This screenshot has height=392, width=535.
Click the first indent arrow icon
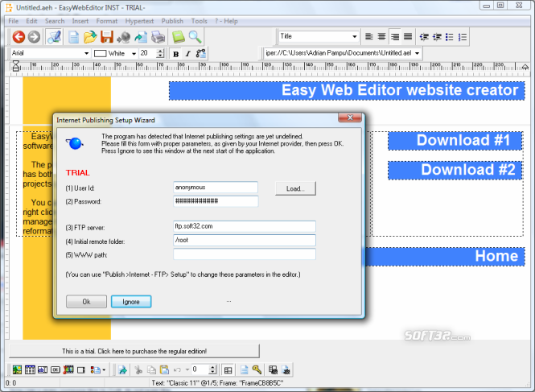point(424,37)
